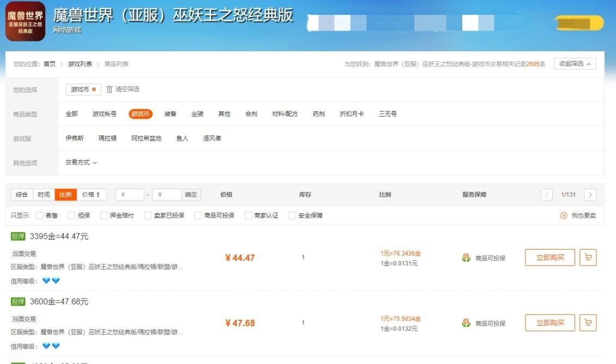Check the 安全保障 checkbox
This screenshot has width=616, height=364.
[x=292, y=216]
